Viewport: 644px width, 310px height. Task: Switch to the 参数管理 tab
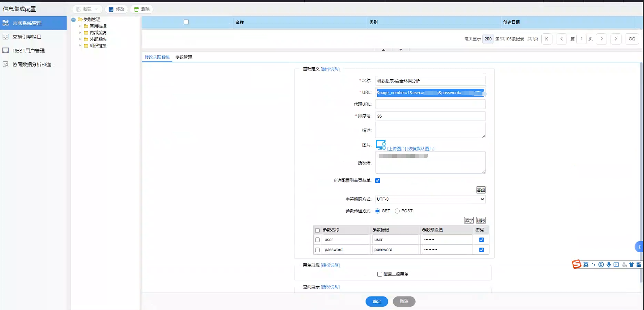coord(184,57)
